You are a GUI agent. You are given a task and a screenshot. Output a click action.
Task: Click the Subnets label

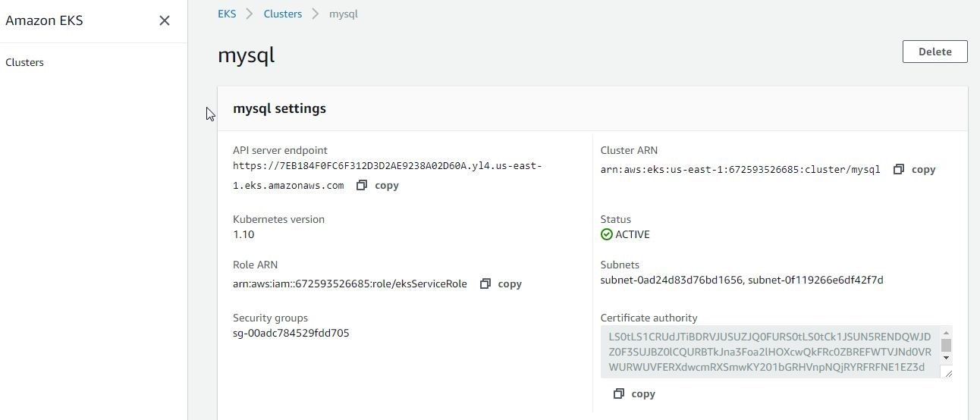coord(620,265)
